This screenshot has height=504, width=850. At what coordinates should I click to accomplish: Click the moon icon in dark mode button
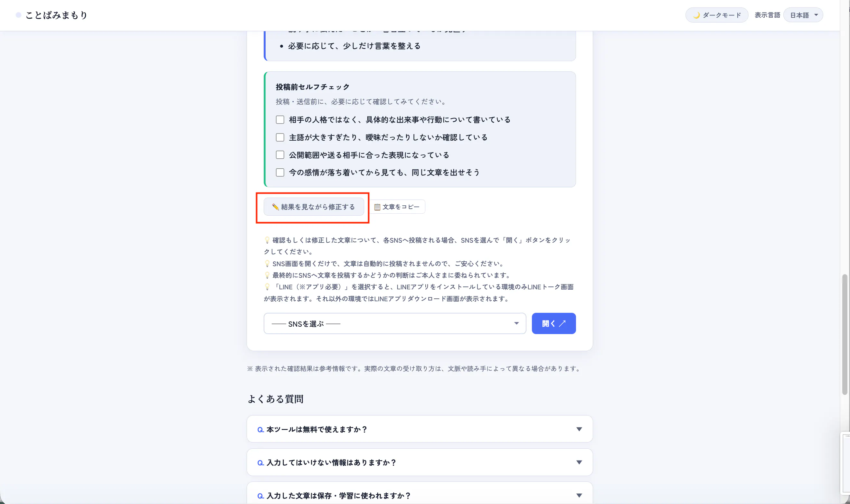point(696,15)
